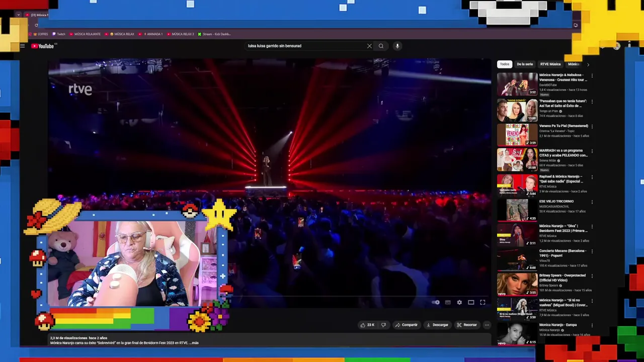
Task: Open options for 'Mónica Naranjo – "Diva"' video
Action: point(592,226)
